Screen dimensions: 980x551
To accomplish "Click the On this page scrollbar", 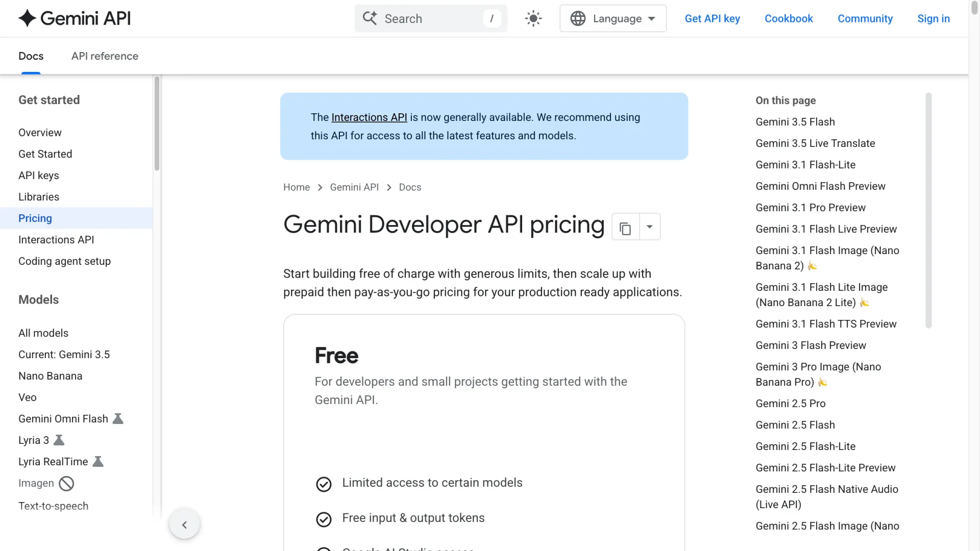I will point(928,210).
